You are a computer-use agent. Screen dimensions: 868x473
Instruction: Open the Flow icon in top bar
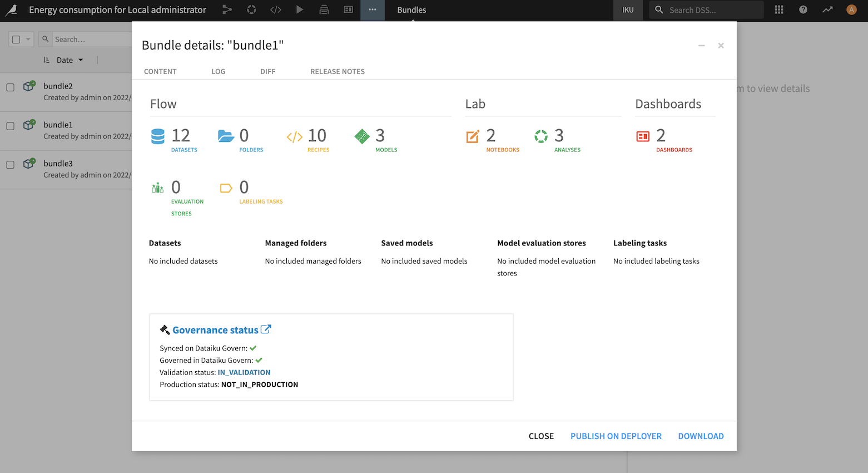tap(227, 9)
